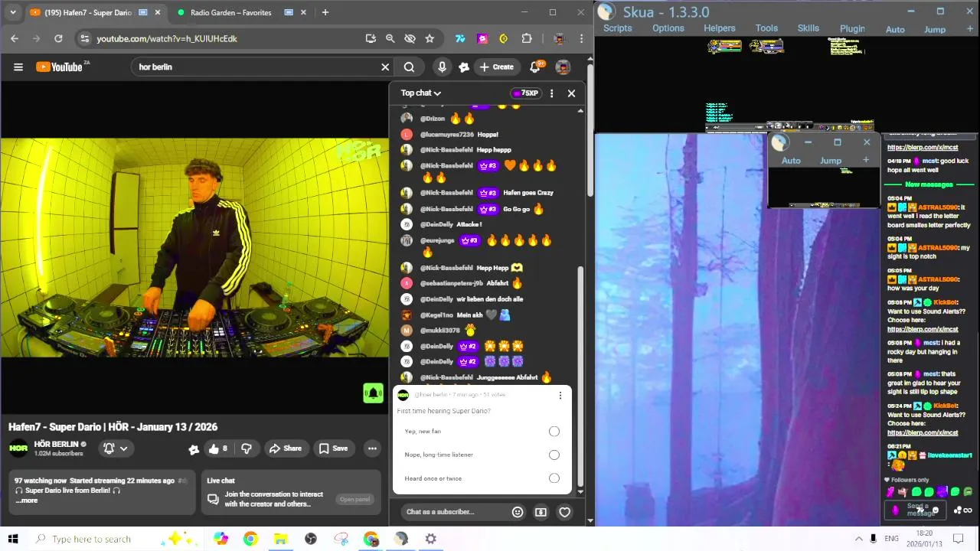980x551 pixels.
Task: Open YouTube notifications bell
Action: coord(535,67)
